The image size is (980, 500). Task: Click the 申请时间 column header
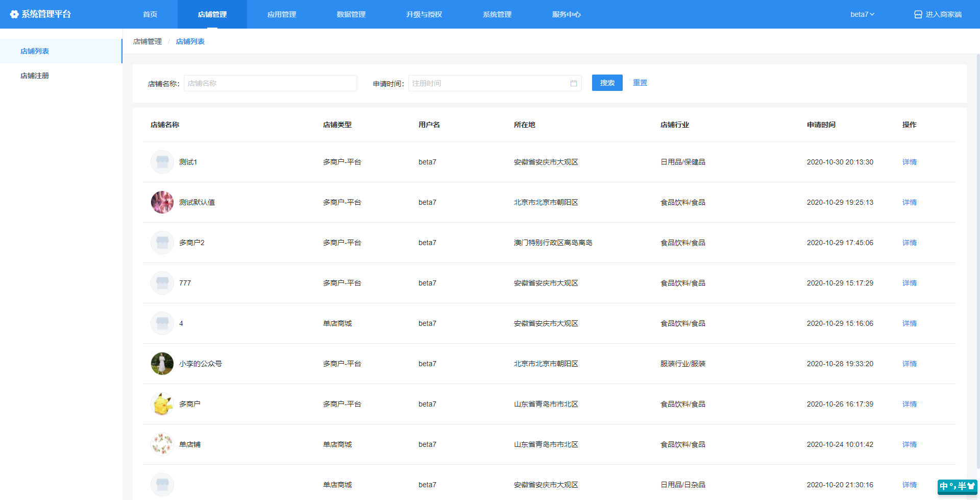[821, 125]
